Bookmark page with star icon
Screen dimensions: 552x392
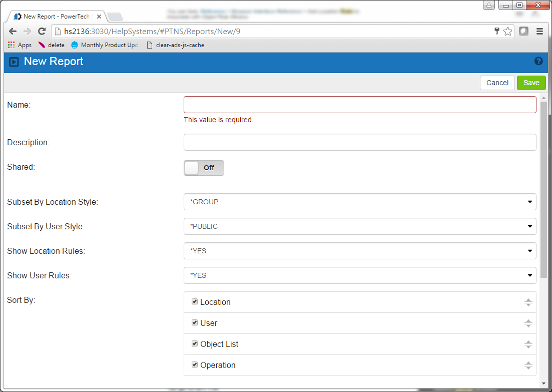click(507, 32)
